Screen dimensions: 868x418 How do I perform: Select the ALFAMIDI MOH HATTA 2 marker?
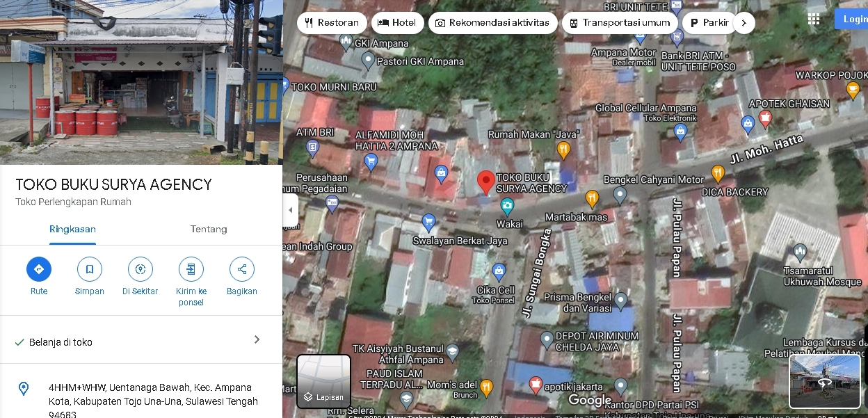point(371,162)
